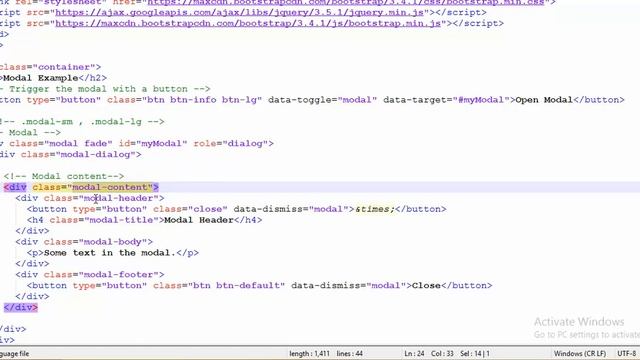Click the 'Some text in the modal.' paragraph

tap(113, 253)
